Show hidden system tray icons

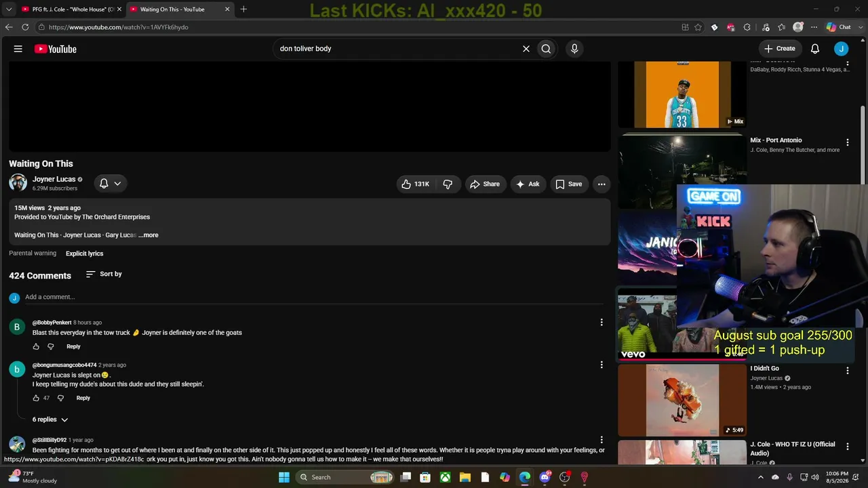coord(760,477)
